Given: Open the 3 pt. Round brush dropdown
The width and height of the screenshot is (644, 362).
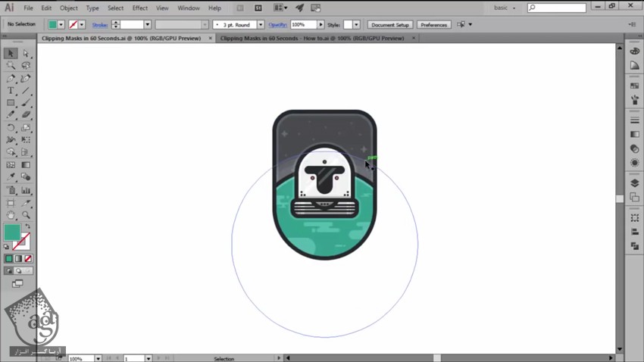Looking at the screenshot, I should 261,25.
